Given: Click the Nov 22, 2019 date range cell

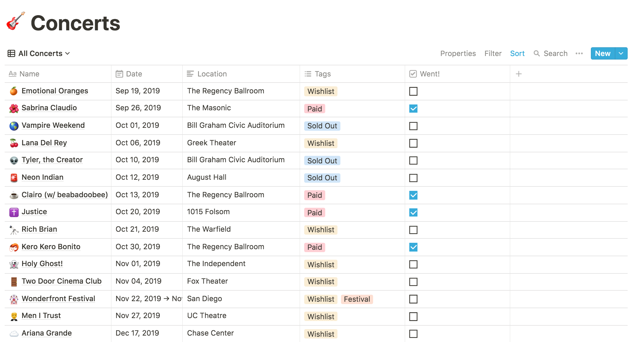Looking at the screenshot, I should click(147, 299).
